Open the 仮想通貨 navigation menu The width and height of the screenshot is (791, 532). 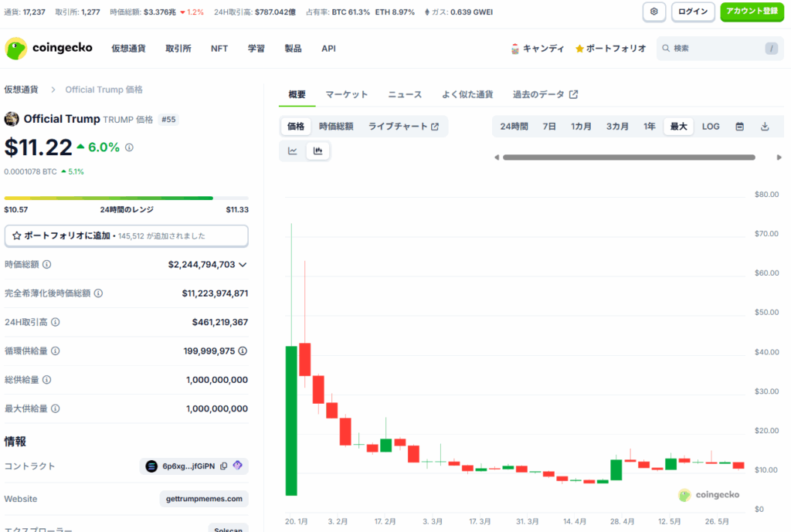(129, 49)
